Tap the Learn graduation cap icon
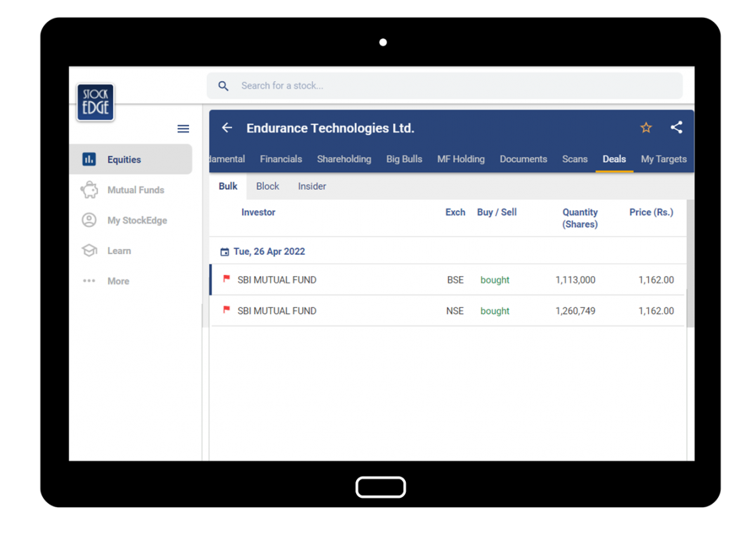Screen dimensions: 756x535 click(90, 250)
